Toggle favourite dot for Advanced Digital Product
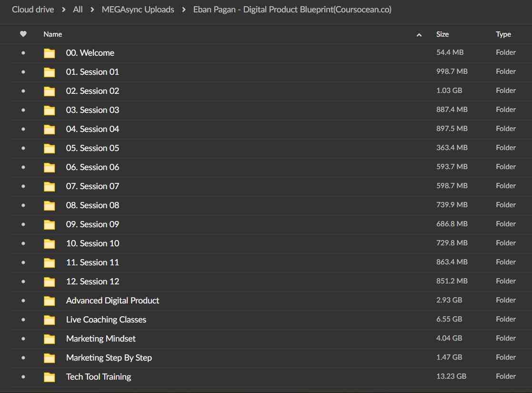The height and width of the screenshot is (393, 532). pos(23,301)
